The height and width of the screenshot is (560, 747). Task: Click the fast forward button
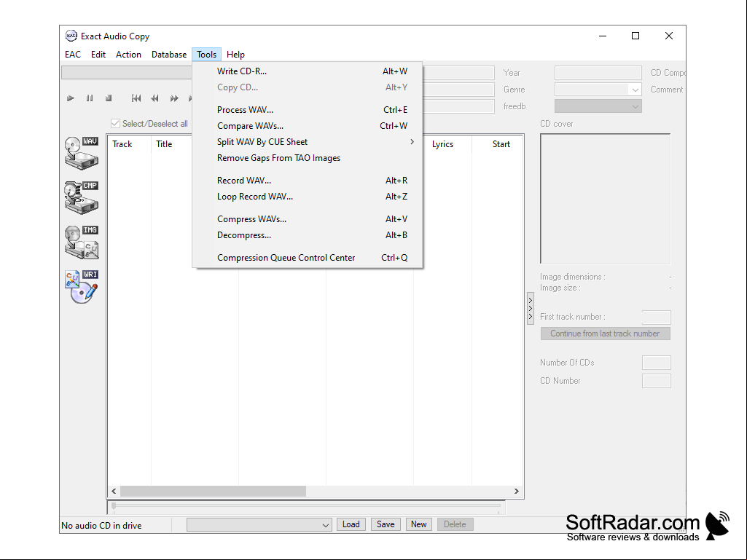click(174, 98)
